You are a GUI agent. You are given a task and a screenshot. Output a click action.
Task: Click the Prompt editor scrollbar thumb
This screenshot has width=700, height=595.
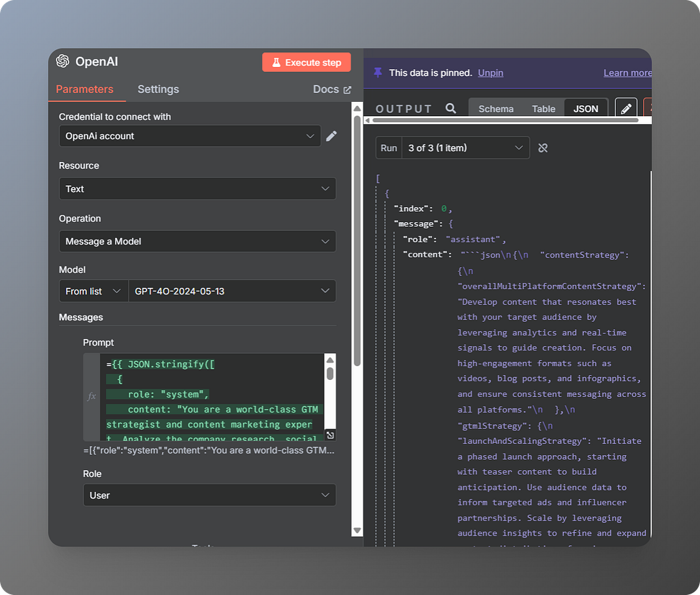330,373
